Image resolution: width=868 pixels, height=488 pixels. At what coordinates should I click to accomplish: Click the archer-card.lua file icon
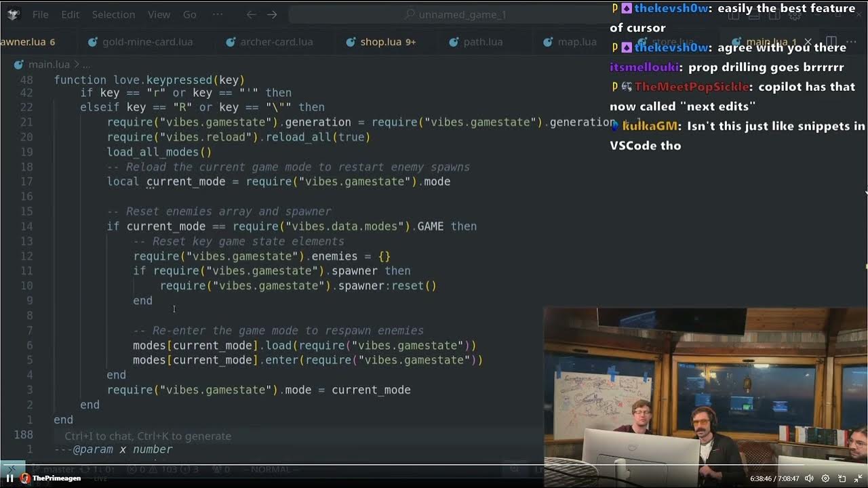(231, 42)
